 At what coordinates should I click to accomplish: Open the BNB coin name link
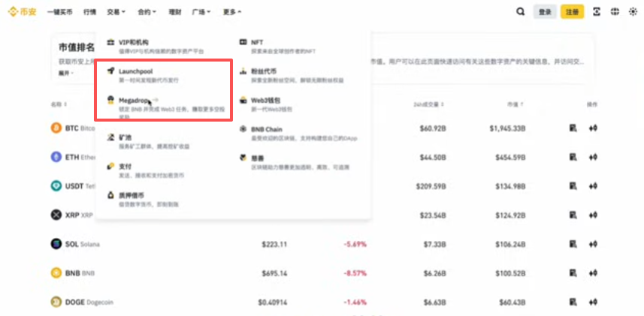pos(80,273)
